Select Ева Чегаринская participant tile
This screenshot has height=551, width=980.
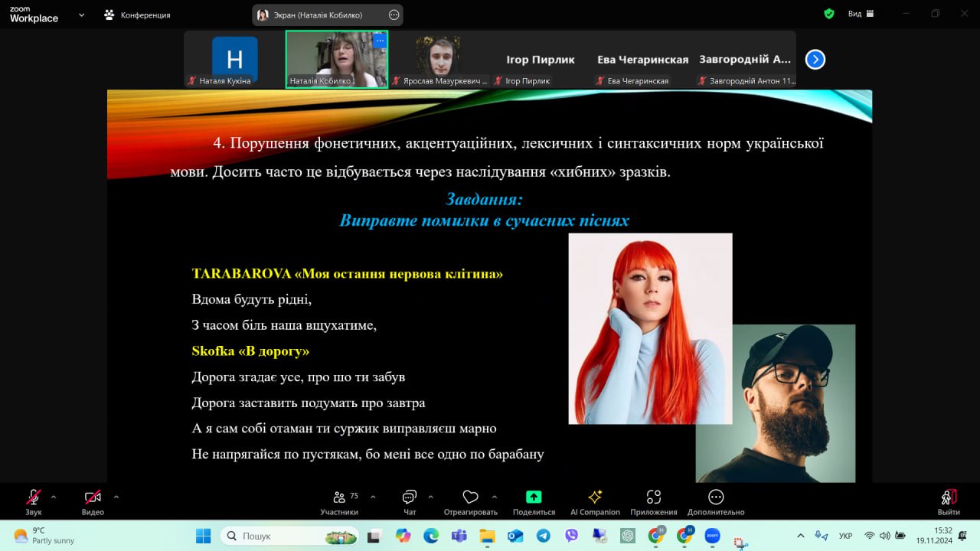(x=643, y=59)
